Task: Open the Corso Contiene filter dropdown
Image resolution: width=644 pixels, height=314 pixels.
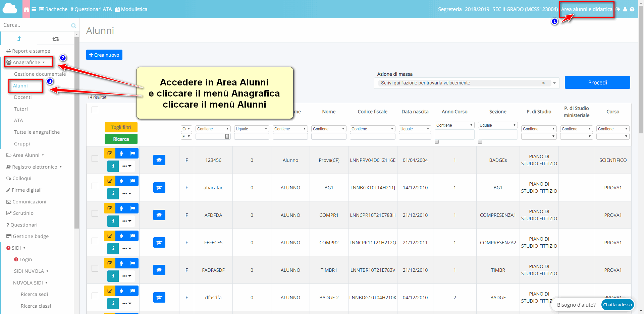Action: tap(613, 129)
